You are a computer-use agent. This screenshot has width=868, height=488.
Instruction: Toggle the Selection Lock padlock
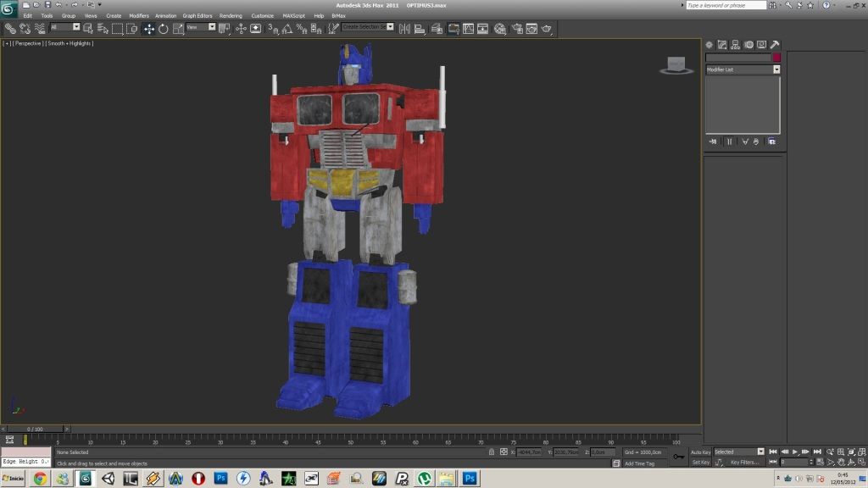[x=492, y=452]
